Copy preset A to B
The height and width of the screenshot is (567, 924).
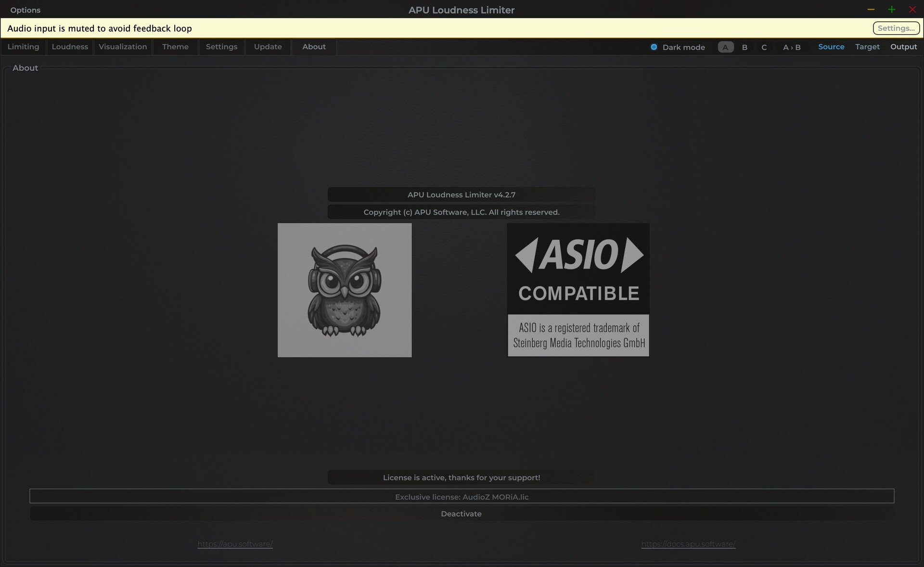(792, 47)
